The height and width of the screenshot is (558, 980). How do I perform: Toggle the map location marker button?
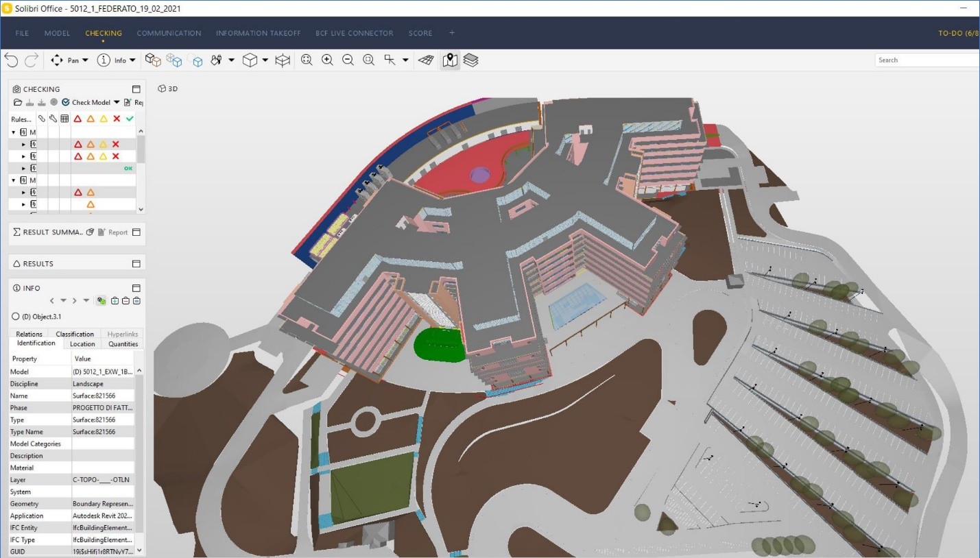pyautogui.click(x=450, y=60)
